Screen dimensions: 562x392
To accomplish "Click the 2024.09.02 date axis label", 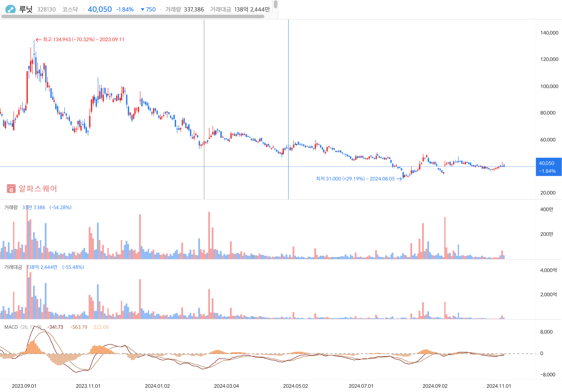I will (435, 386).
